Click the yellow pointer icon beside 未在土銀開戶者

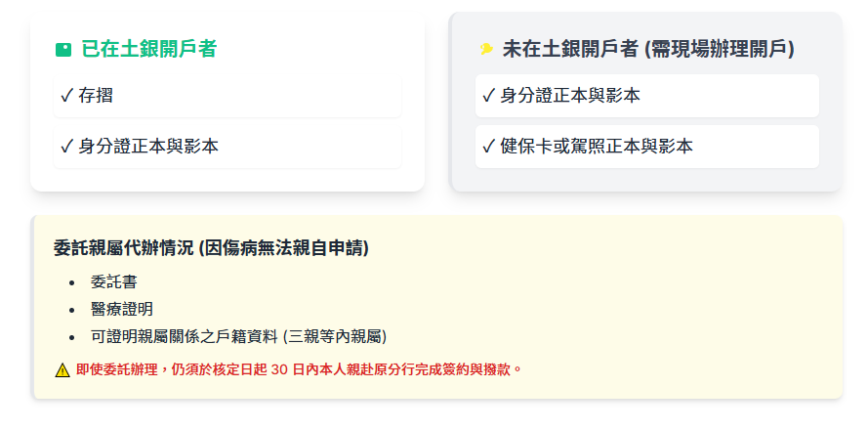click(485, 49)
